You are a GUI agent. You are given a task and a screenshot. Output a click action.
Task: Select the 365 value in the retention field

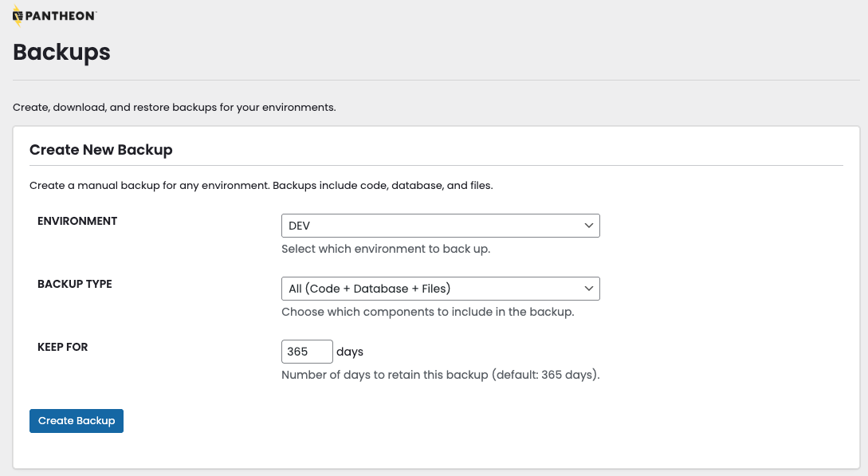click(x=305, y=351)
